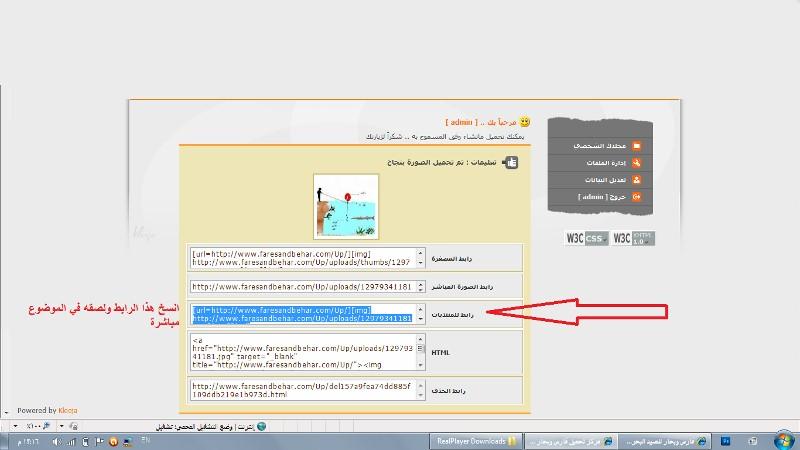Click the thumbs-up success icon

pos(511,161)
